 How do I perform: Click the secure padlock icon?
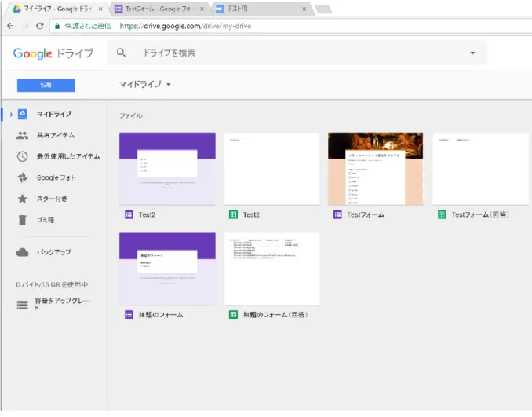point(57,26)
